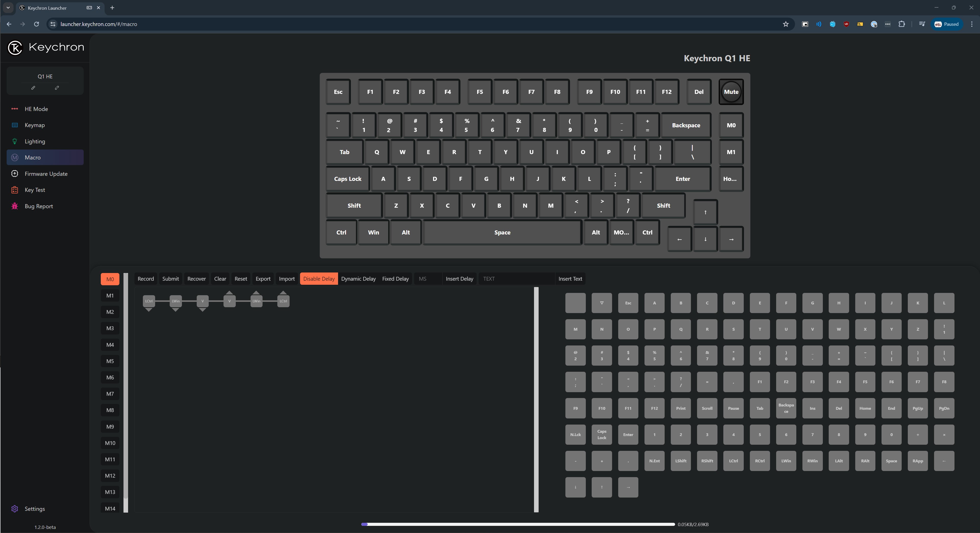Click the Submit macro button
This screenshot has height=533, width=980.
click(x=170, y=278)
